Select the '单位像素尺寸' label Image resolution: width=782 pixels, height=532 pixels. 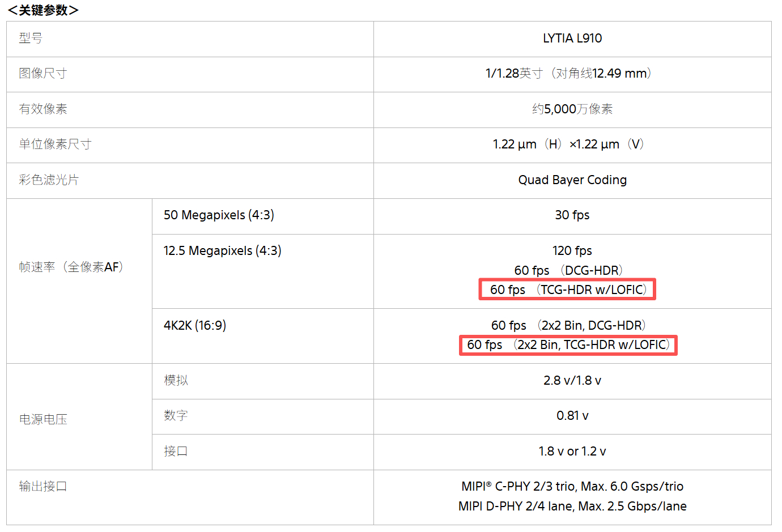(55, 144)
